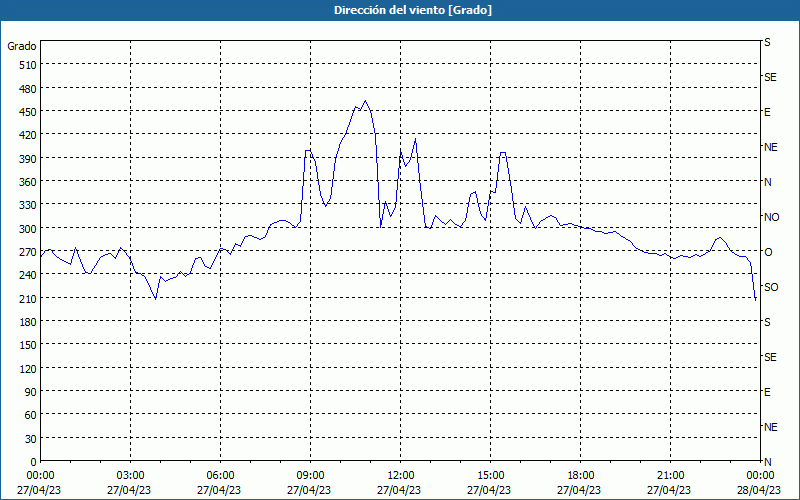Screen dimensions: 800x500
Task: Click the 360 y-axis label
Action: click(29, 182)
